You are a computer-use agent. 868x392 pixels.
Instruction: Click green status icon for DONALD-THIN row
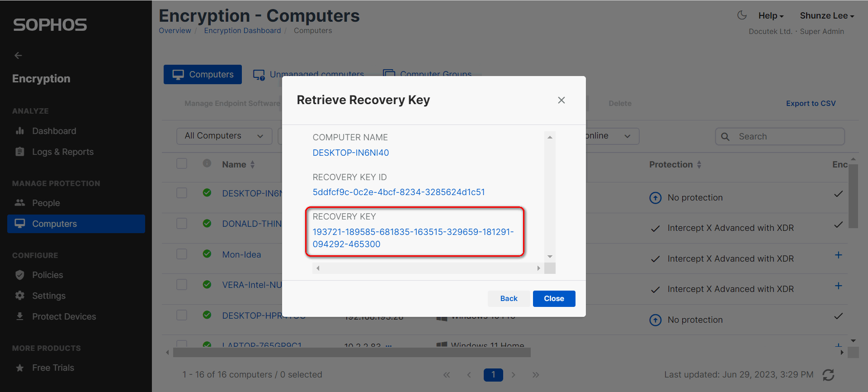[207, 223]
